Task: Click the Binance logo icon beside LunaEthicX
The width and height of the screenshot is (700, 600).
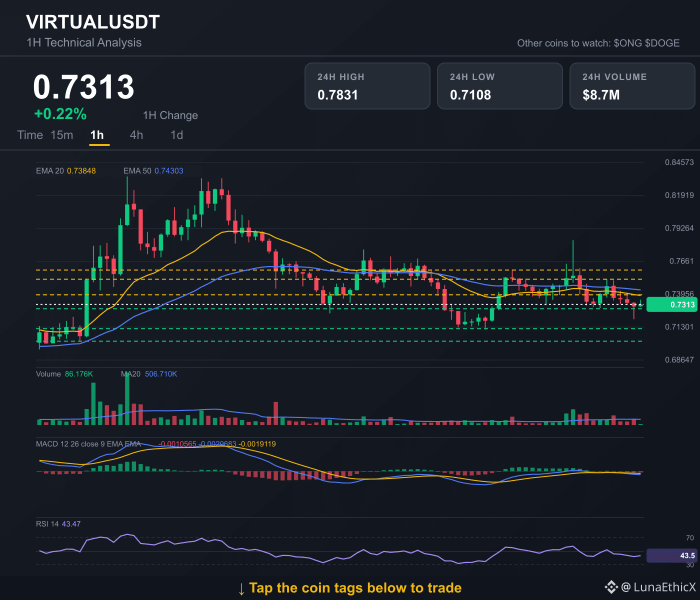Action: [x=611, y=587]
